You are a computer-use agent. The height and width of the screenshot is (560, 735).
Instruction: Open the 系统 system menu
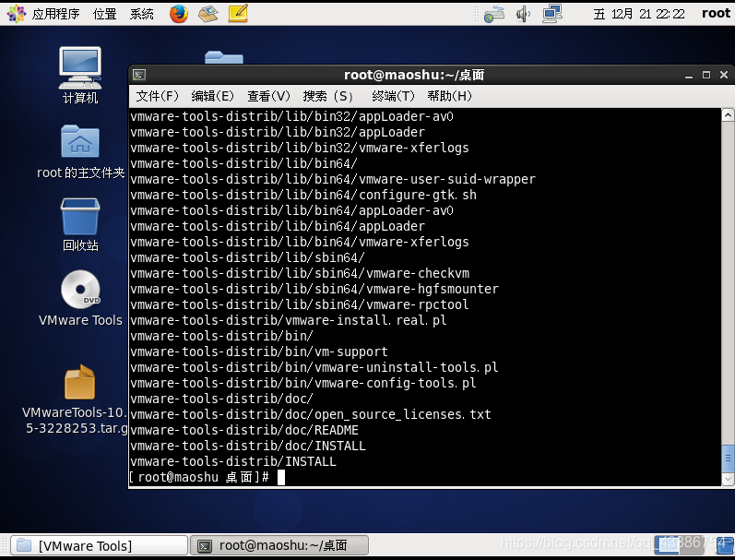tap(142, 14)
